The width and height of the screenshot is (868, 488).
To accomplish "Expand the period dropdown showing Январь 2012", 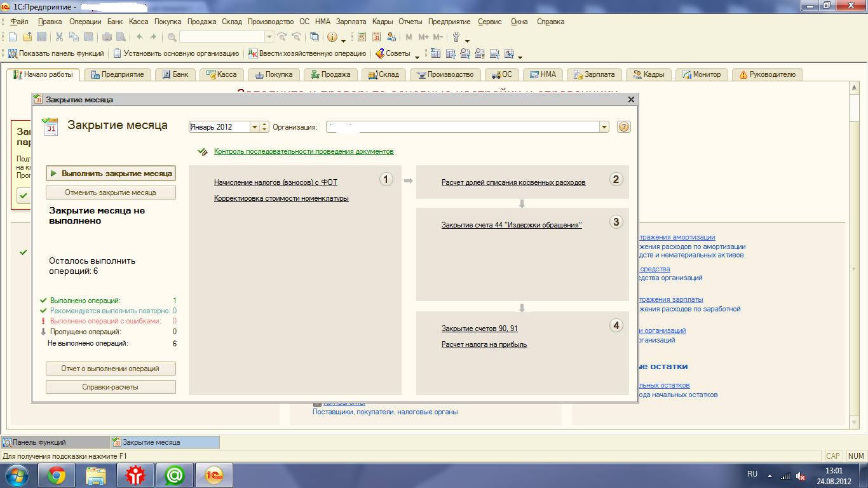I will click(255, 127).
